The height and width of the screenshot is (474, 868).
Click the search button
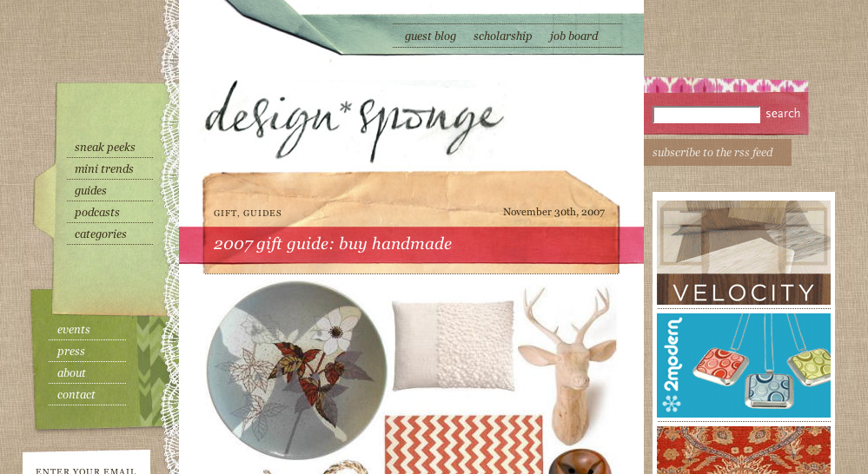pyautogui.click(x=783, y=114)
